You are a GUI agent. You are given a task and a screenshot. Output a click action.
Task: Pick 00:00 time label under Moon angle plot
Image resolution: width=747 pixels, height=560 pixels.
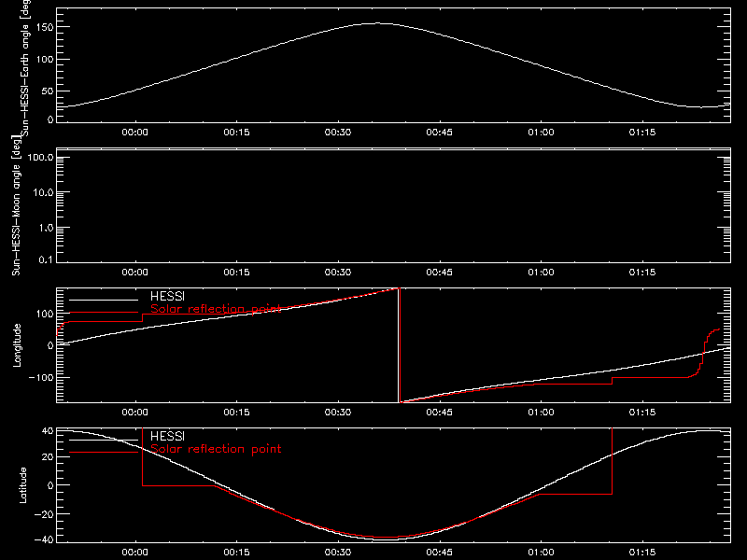tap(134, 273)
